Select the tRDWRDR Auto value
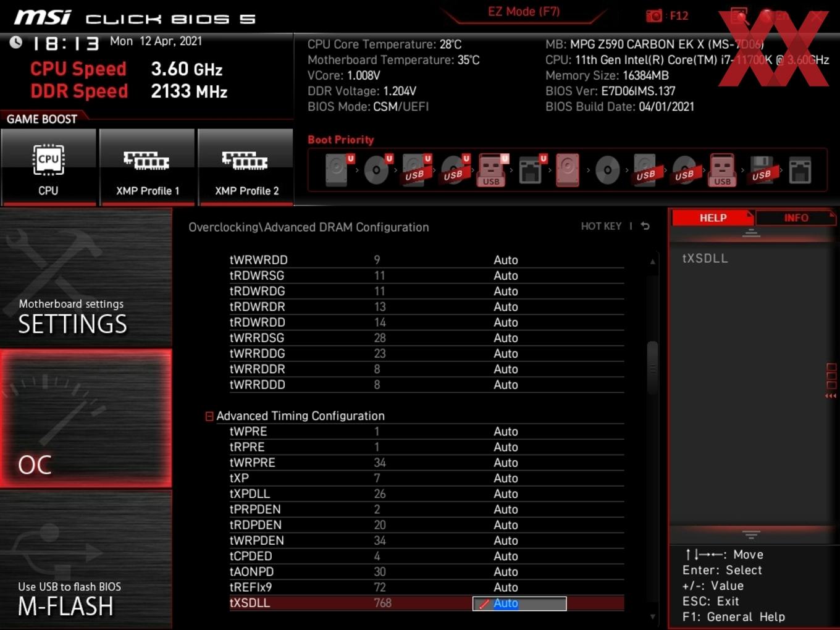This screenshot has height=630, width=840. coord(505,306)
